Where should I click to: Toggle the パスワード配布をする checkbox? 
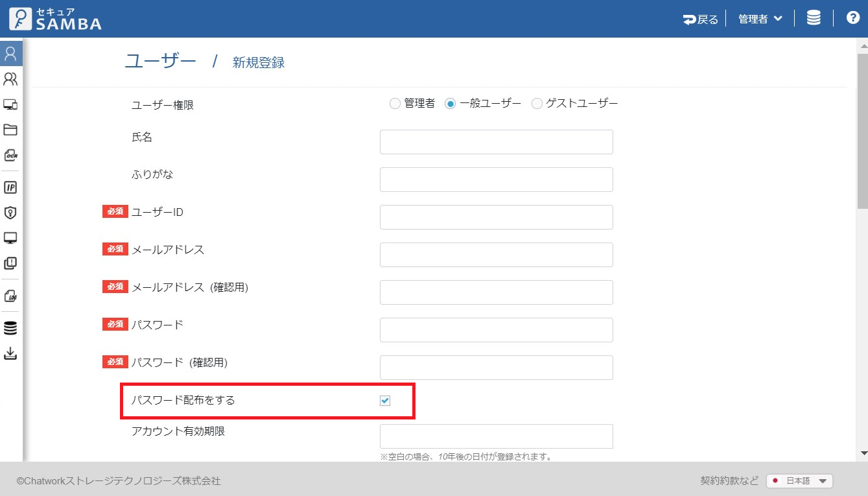(x=385, y=401)
